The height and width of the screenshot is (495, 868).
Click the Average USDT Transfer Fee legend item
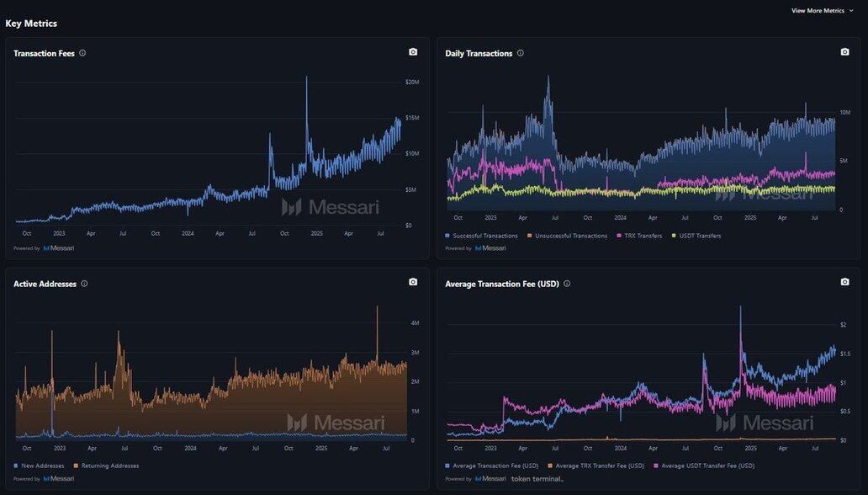point(707,466)
